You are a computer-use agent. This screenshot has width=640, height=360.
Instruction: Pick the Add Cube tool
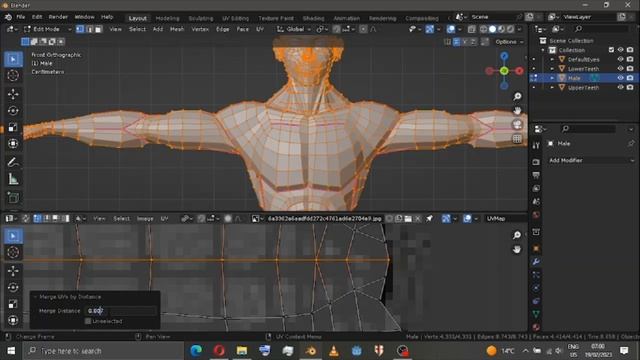13,198
